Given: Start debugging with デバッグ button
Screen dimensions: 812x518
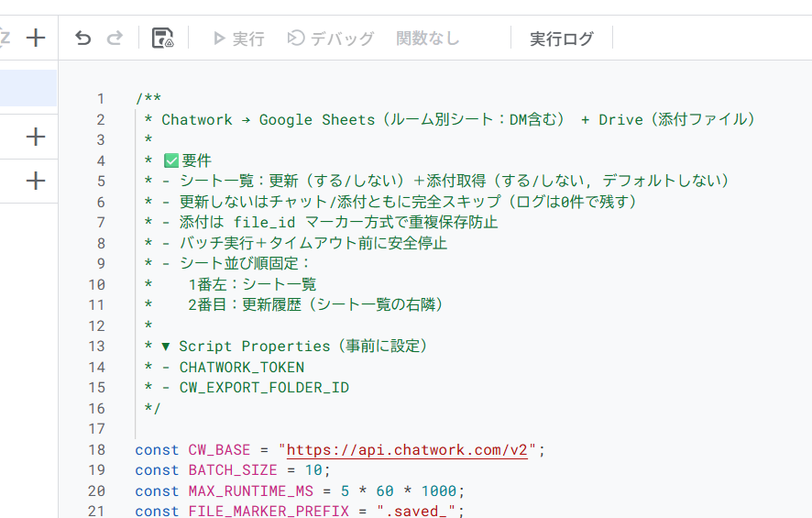Looking at the screenshot, I should [331, 39].
